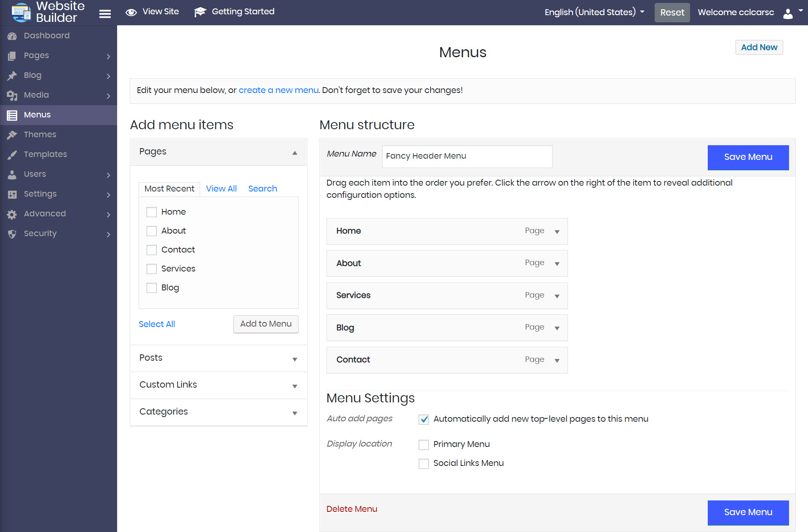Switch to the View All tab
Image resolution: width=808 pixels, height=532 pixels.
click(221, 189)
